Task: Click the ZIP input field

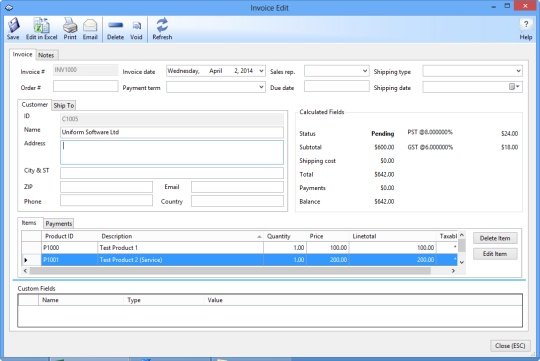Action: [x=106, y=187]
